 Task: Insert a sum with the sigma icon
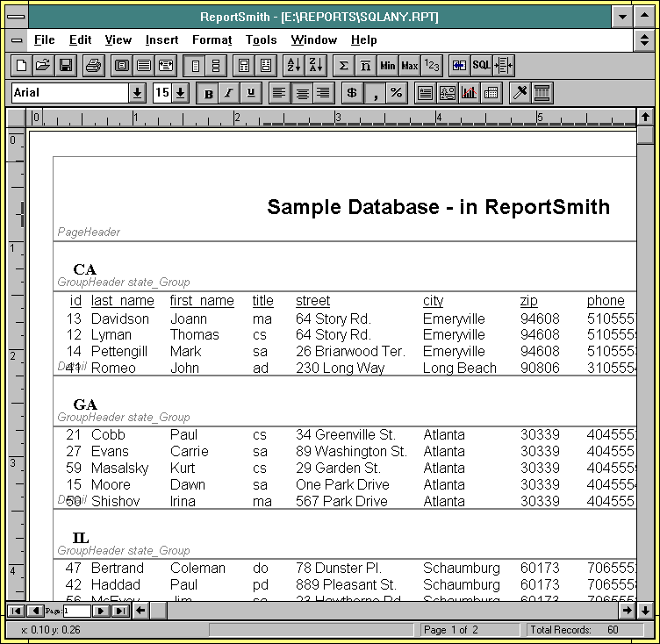click(344, 66)
